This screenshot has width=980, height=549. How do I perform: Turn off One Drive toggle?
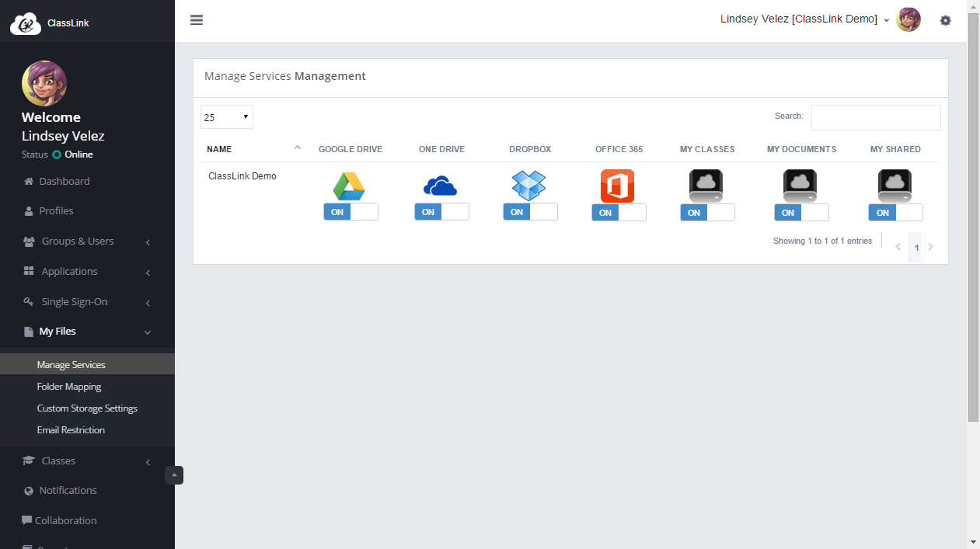(x=441, y=212)
